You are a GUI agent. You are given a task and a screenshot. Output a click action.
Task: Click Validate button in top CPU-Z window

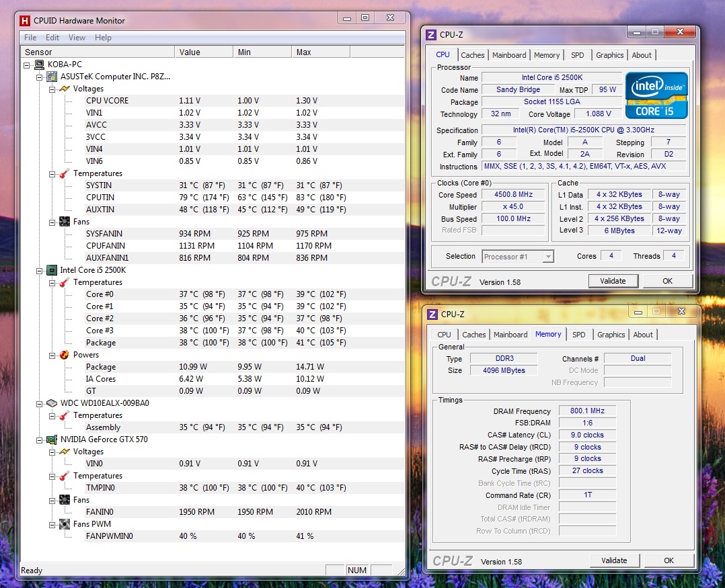pyautogui.click(x=613, y=281)
